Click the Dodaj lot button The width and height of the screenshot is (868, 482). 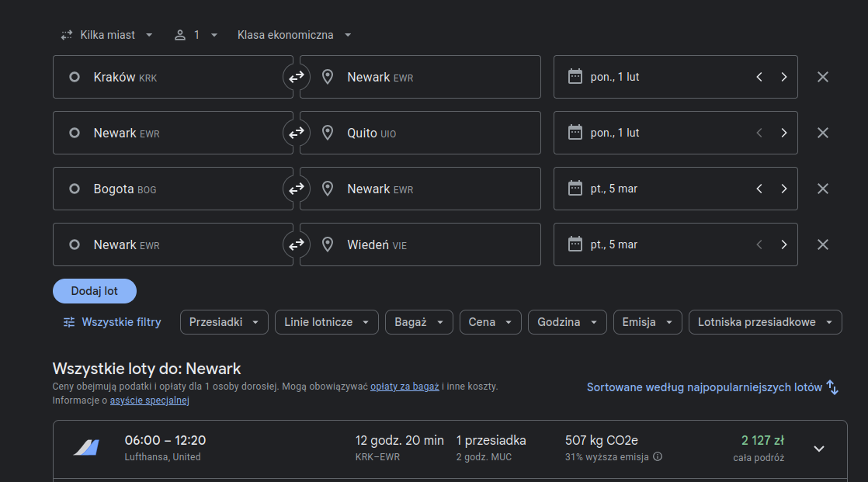coord(95,291)
